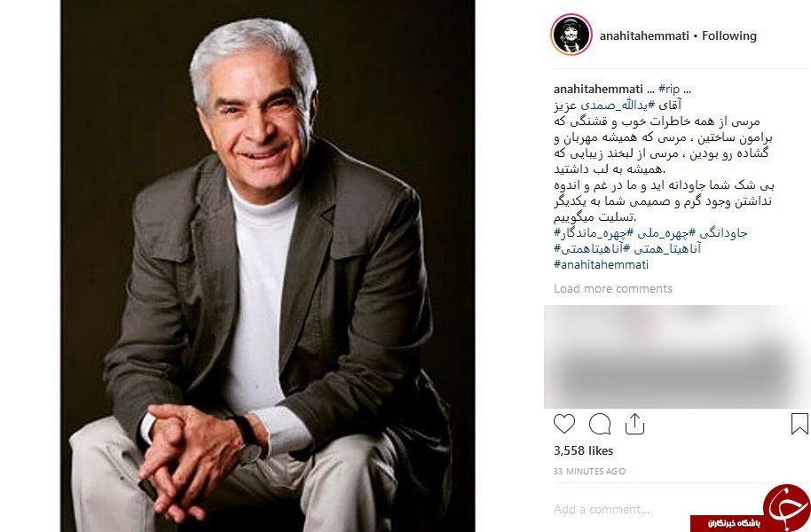Click the portrait photo of the man
Screen dimensions: 811x532
pos(267,266)
